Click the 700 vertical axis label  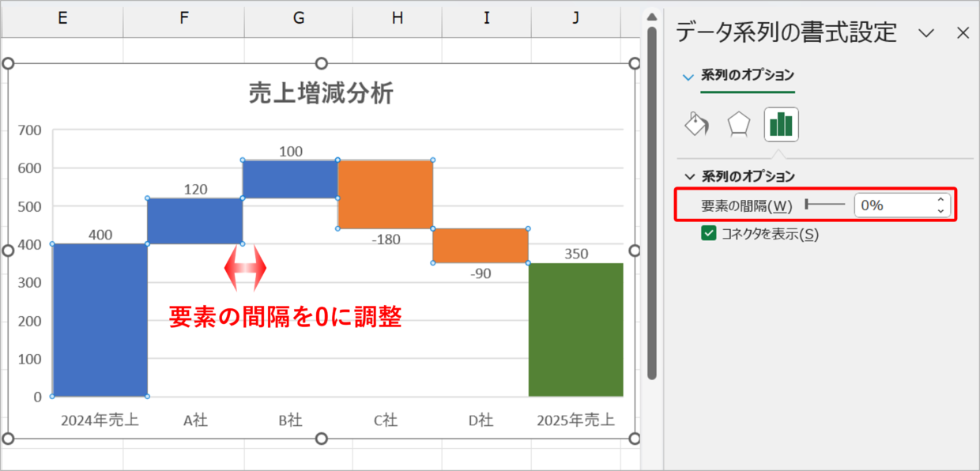pos(29,130)
